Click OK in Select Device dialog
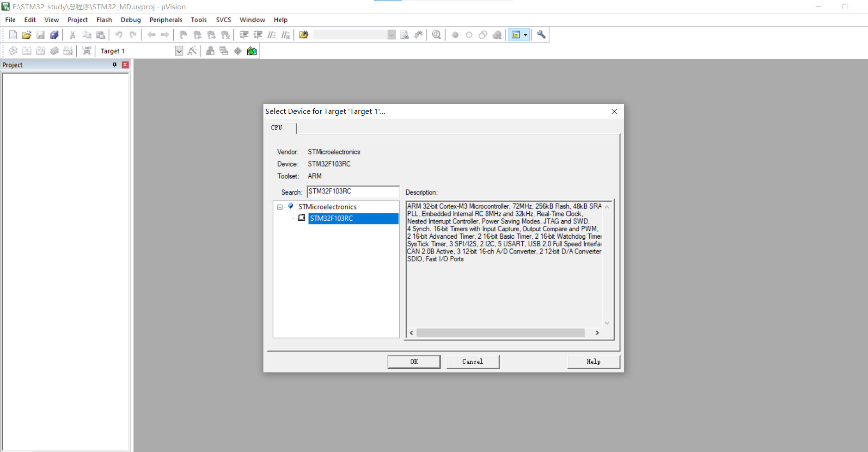868x452 pixels. 414,362
